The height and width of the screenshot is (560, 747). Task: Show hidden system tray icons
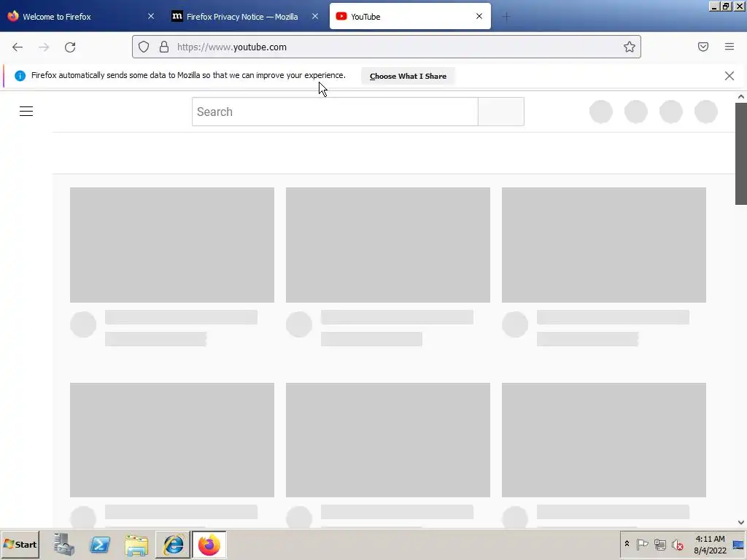(x=627, y=544)
